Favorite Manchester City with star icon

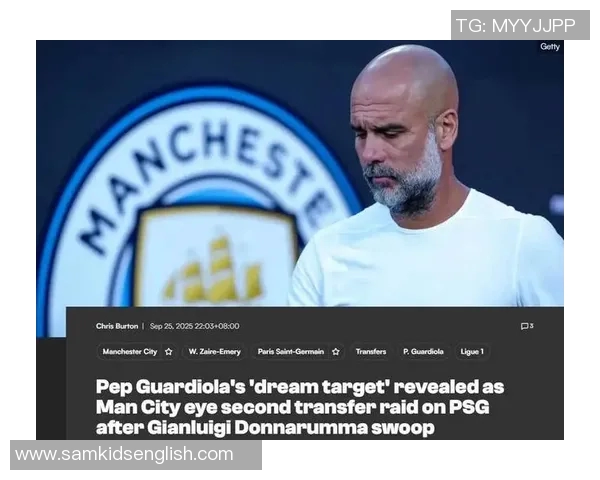tap(169, 352)
